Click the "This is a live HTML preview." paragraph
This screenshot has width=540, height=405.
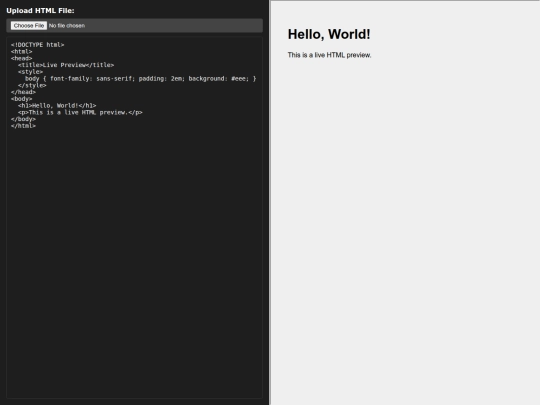pyautogui.click(x=329, y=55)
